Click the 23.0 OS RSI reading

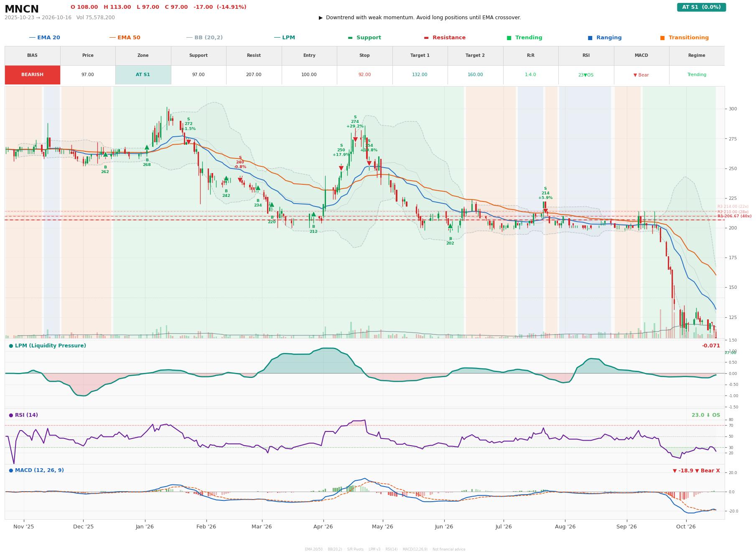click(706, 415)
